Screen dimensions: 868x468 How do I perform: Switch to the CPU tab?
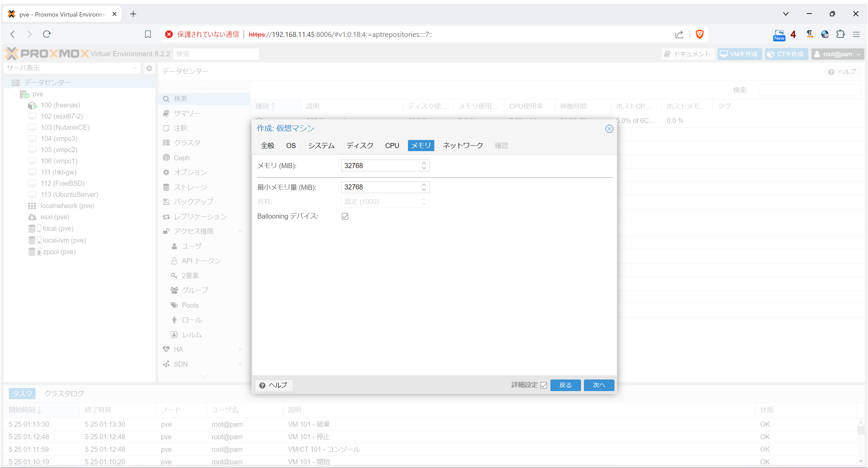(392, 145)
